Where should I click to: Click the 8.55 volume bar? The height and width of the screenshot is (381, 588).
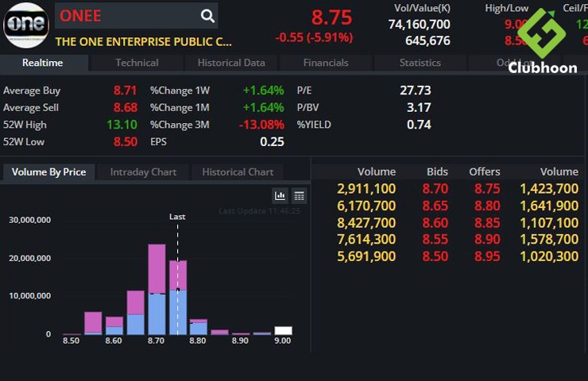93,323
